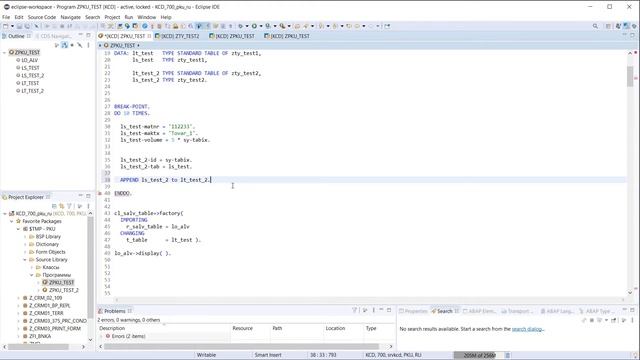The width and height of the screenshot is (640, 360).
Task: Click the toolbar search magnifier icon
Action: click(x=595, y=26)
